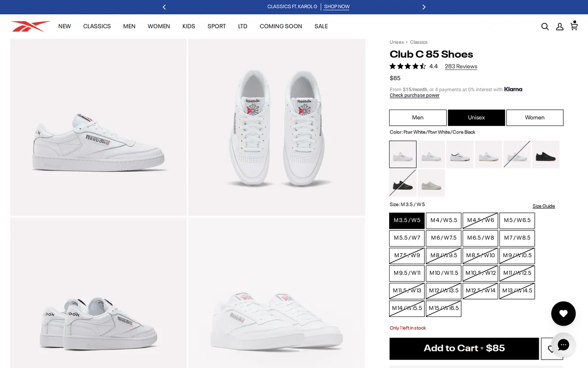Click the Reebok logo

31,26
